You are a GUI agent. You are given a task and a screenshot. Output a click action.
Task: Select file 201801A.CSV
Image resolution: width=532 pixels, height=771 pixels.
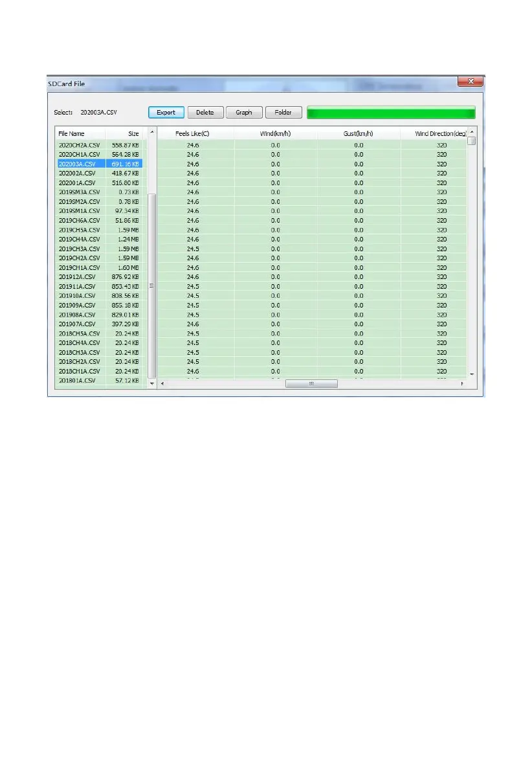pos(77,381)
